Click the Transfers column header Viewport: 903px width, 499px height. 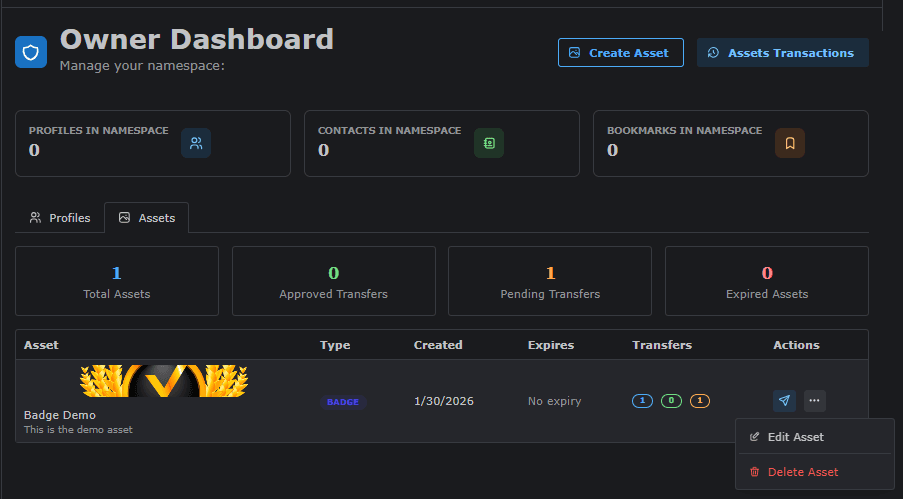[662, 345]
